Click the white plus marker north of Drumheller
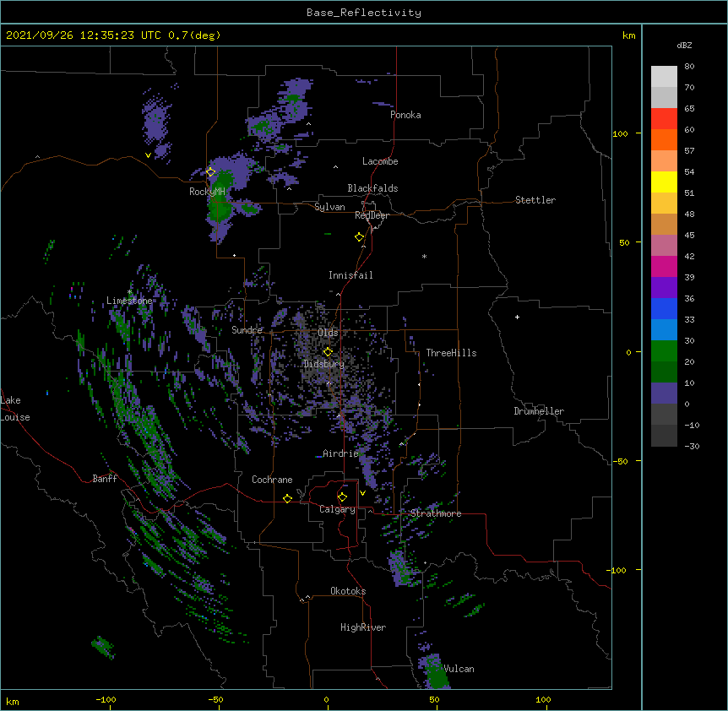 pyautogui.click(x=517, y=317)
